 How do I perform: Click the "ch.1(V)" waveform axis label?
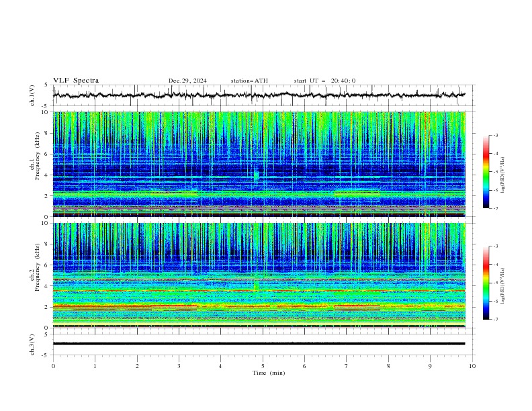tap(32, 95)
